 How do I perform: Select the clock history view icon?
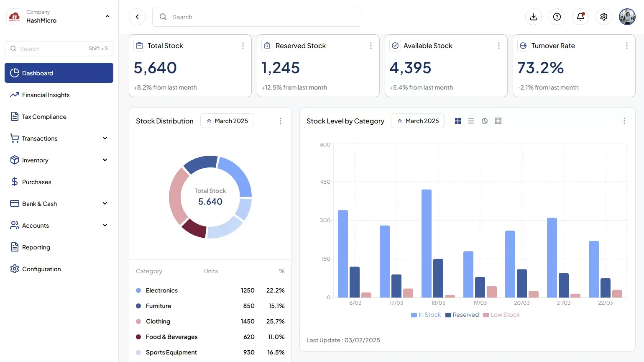pyautogui.click(x=485, y=121)
